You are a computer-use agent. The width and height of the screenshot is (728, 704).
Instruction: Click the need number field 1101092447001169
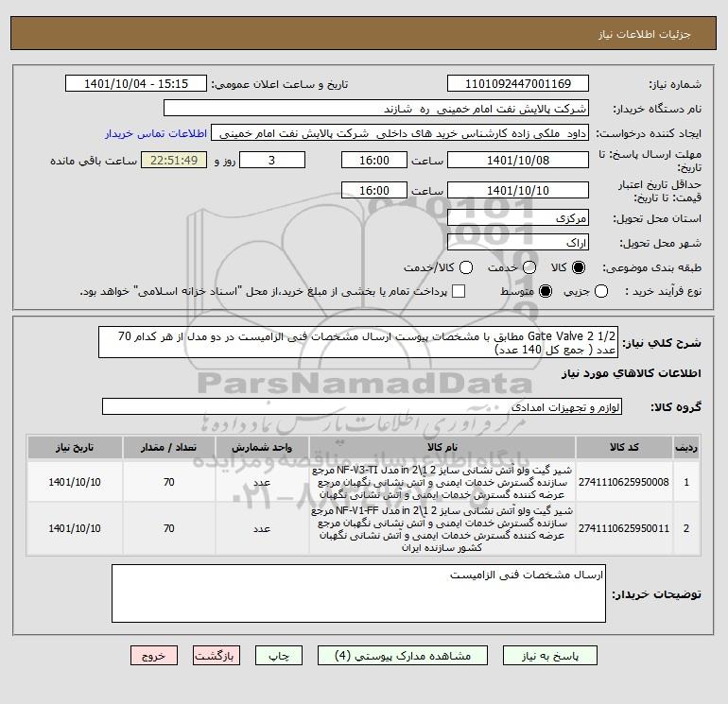point(518,84)
